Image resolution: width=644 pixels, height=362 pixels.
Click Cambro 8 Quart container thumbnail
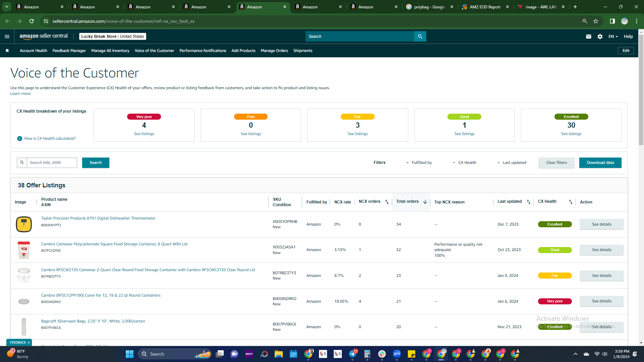click(x=24, y=250)
